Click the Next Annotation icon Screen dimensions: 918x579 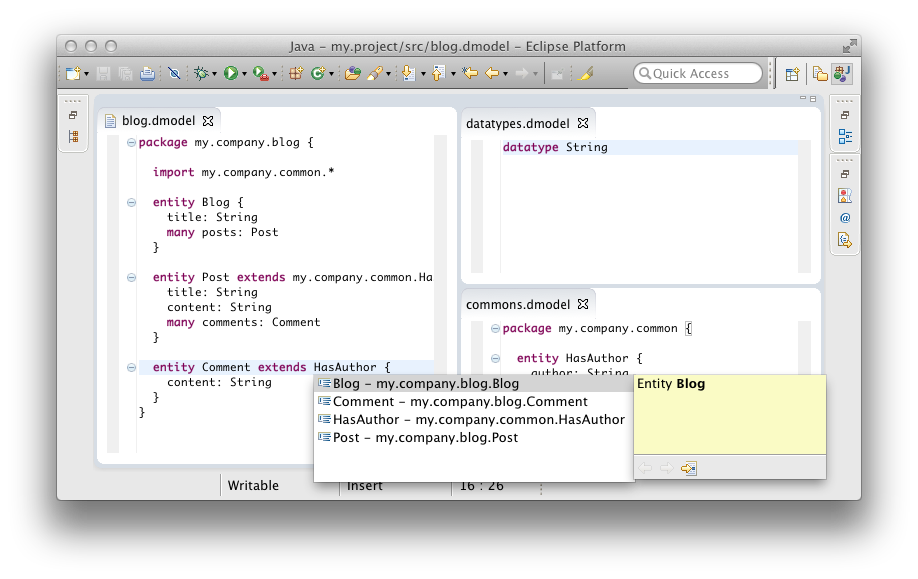coord(408,73)
